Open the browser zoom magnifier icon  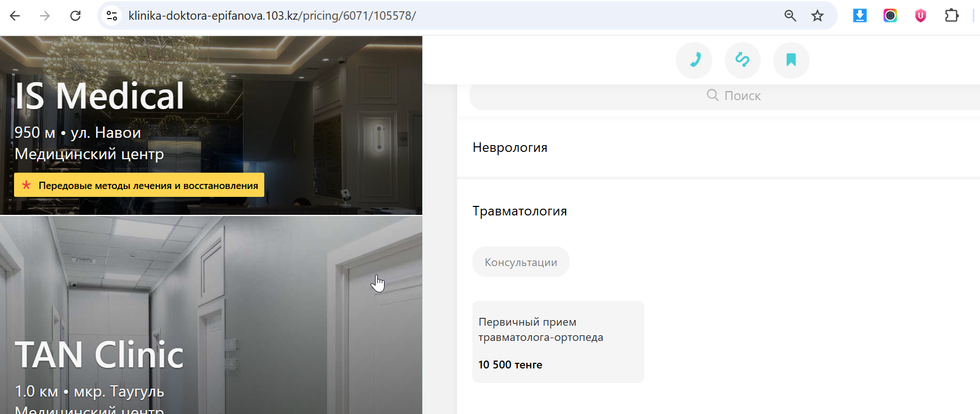790,16
